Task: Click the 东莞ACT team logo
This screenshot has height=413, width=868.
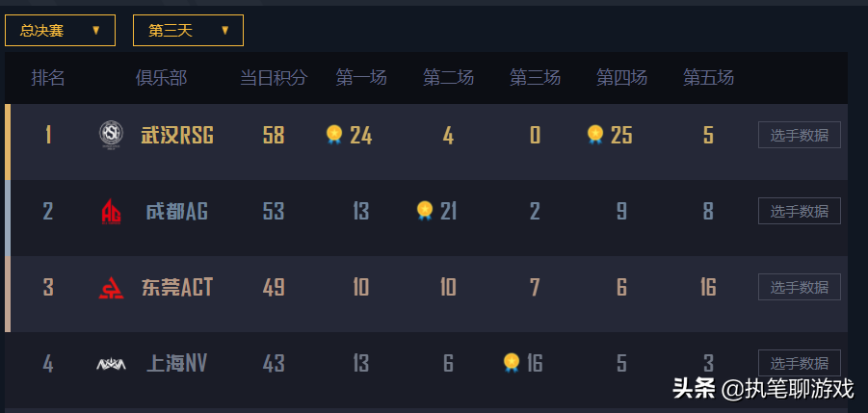Action: pos(111,287)
